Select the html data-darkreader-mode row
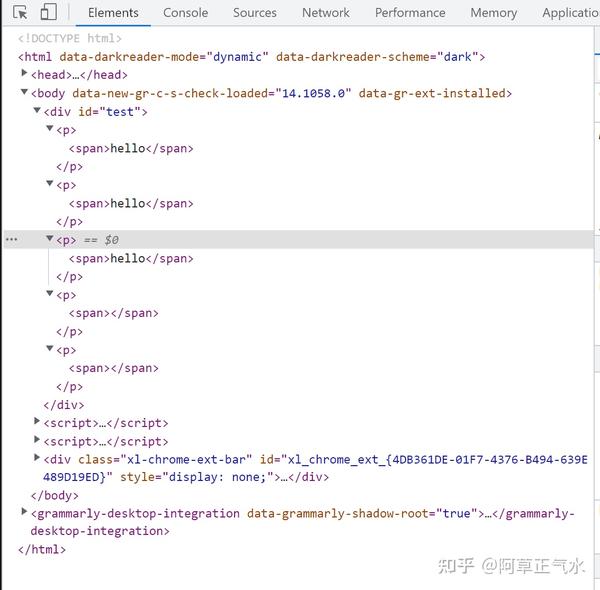 [251, 57]
